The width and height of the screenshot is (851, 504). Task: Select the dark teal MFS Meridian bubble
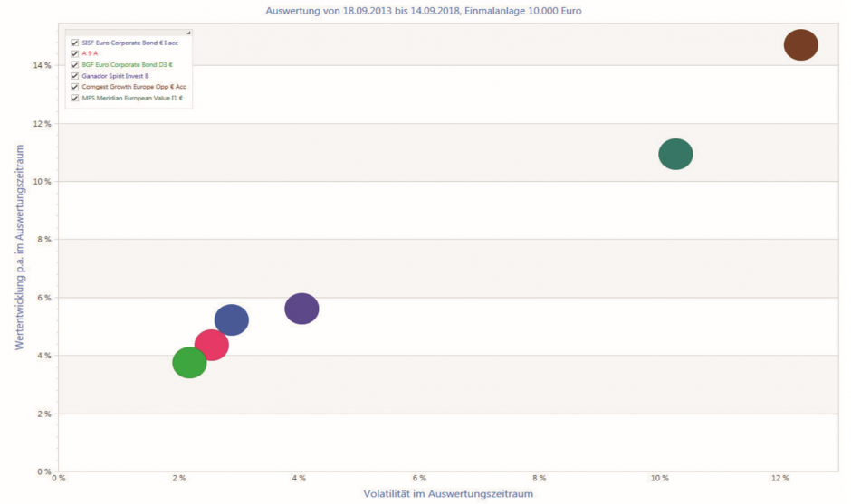[x=675, y=155]
